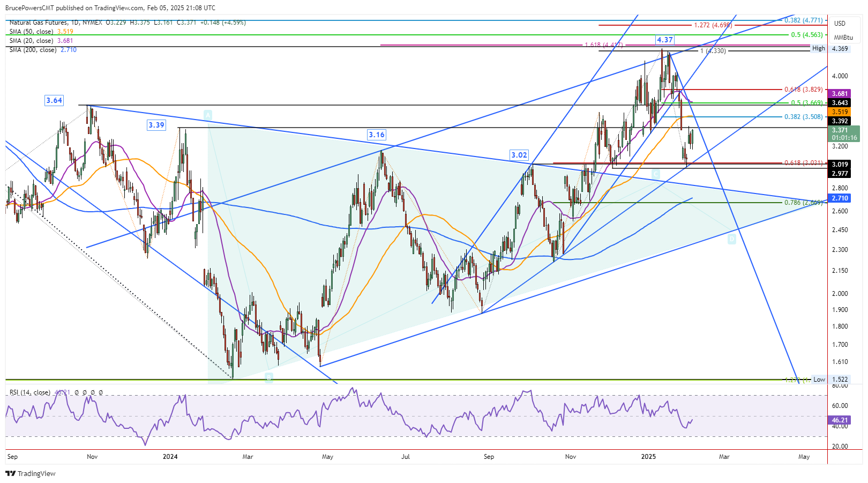Select the 2024 label on time axis
868x483 pixels.
coord(170,457)
